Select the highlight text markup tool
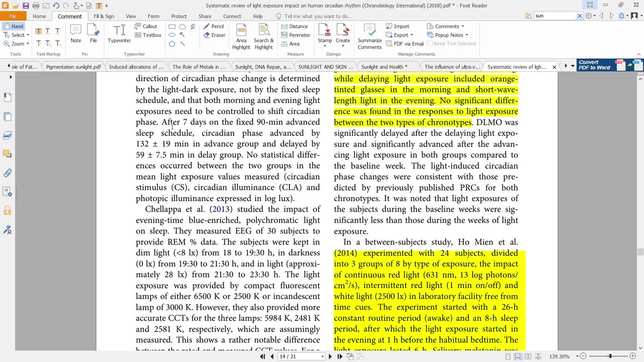The width and height of the screenshot is (644, 362). [38, 31]
